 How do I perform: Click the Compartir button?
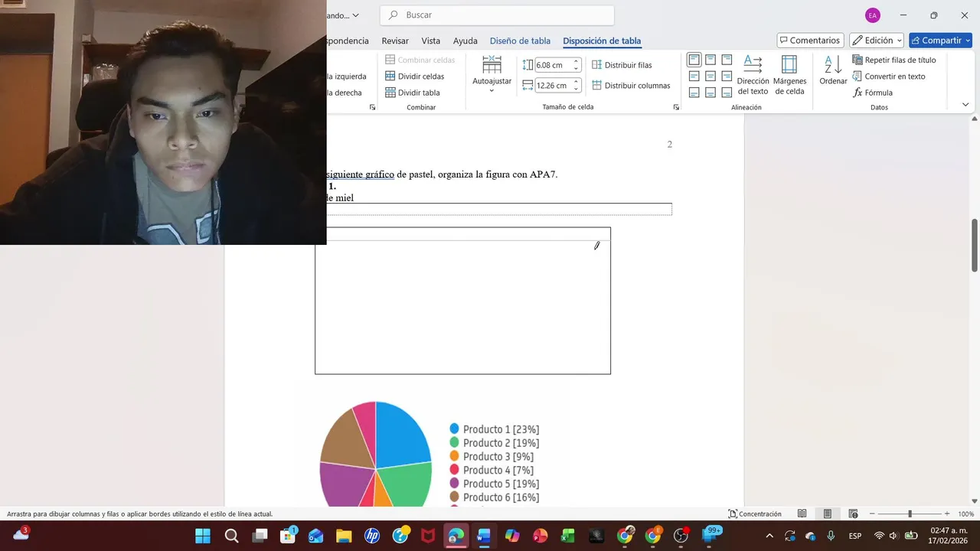pos(940,41)
